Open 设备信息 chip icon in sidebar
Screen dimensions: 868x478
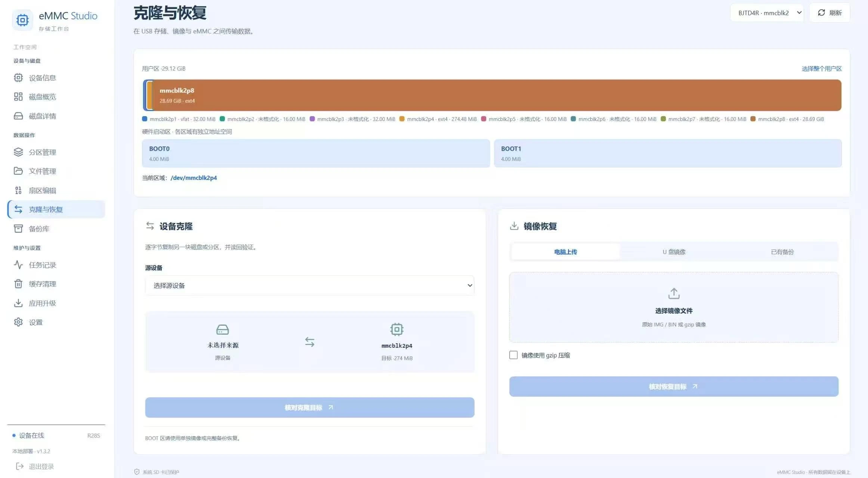click(18, 78)
